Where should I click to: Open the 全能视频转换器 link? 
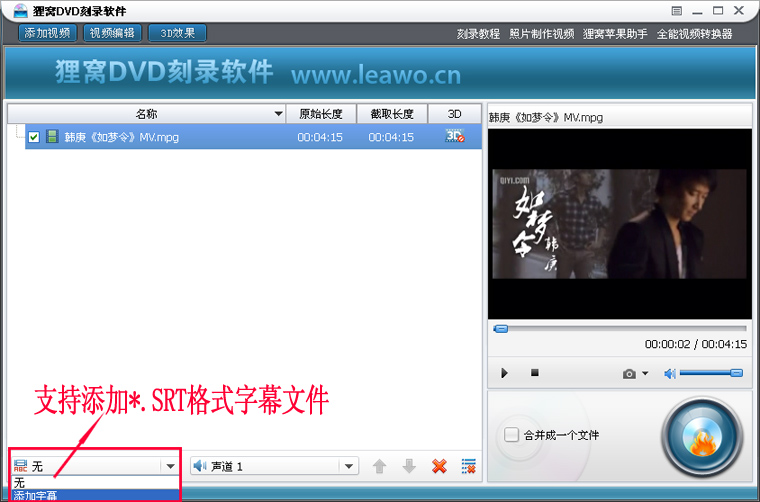pos(695,34)
